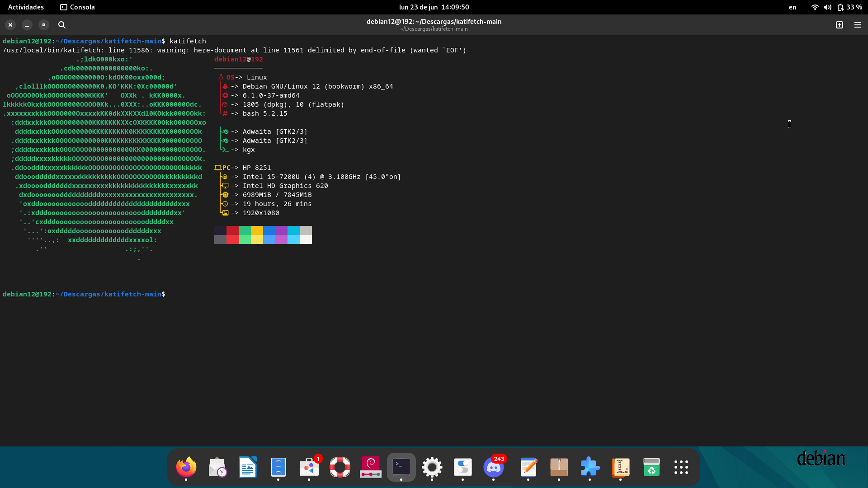
Task: Open the keyboard layout indicator showing 'en'
Action: (793, 7)
